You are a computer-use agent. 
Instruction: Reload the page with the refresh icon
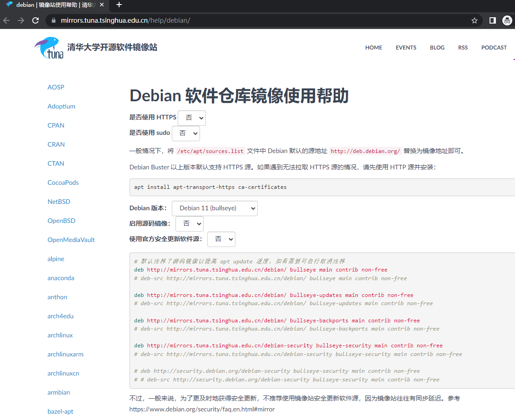(35, 20)
